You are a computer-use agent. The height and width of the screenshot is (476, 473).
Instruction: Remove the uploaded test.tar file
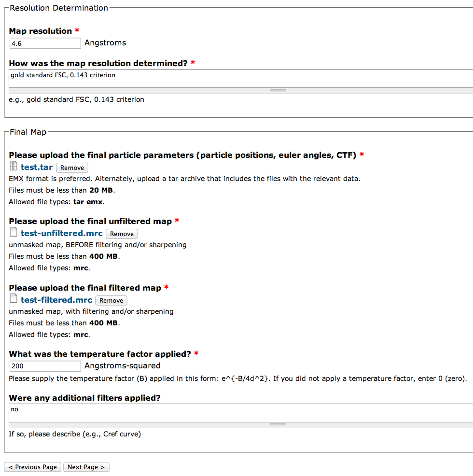(x=72, y=168)
